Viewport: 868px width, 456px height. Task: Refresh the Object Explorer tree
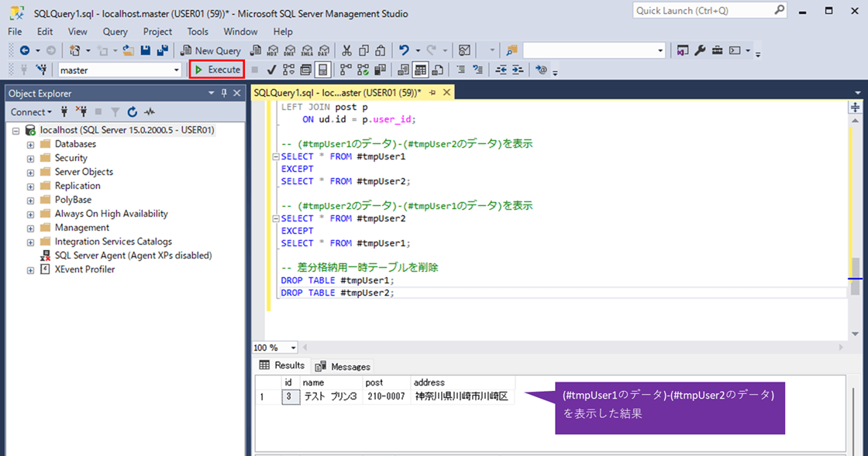click(x=133, y=112)
